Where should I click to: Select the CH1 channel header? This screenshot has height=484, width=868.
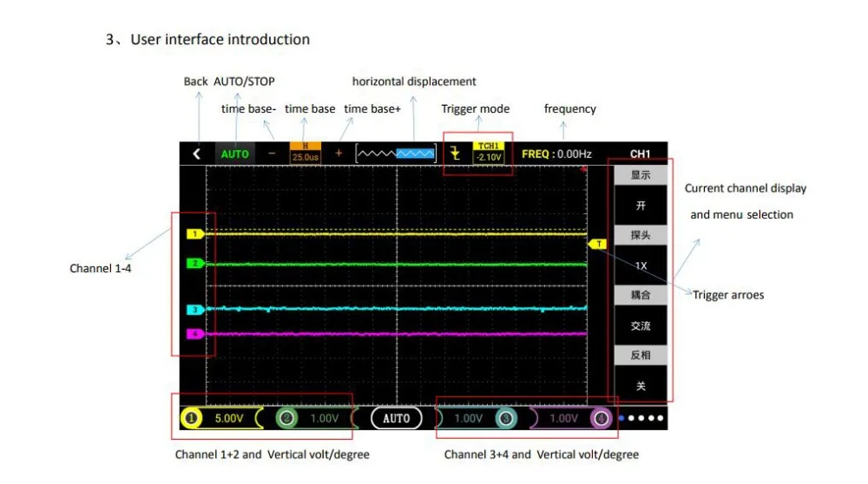click(640, 154)
